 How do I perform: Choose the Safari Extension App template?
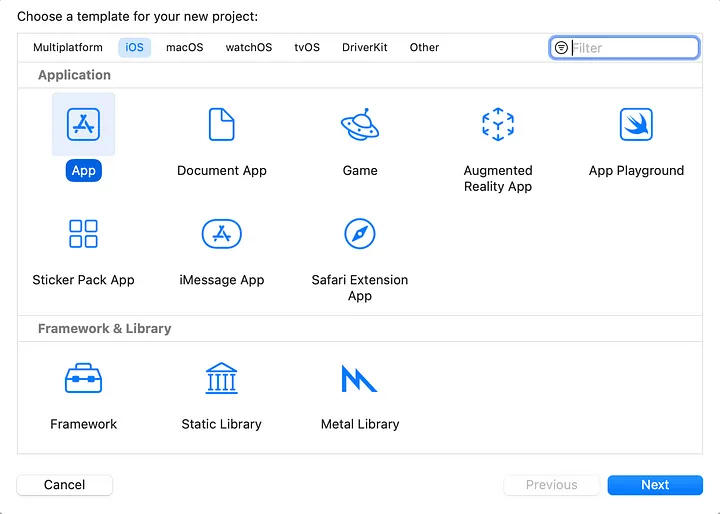(x=360, y=234)
